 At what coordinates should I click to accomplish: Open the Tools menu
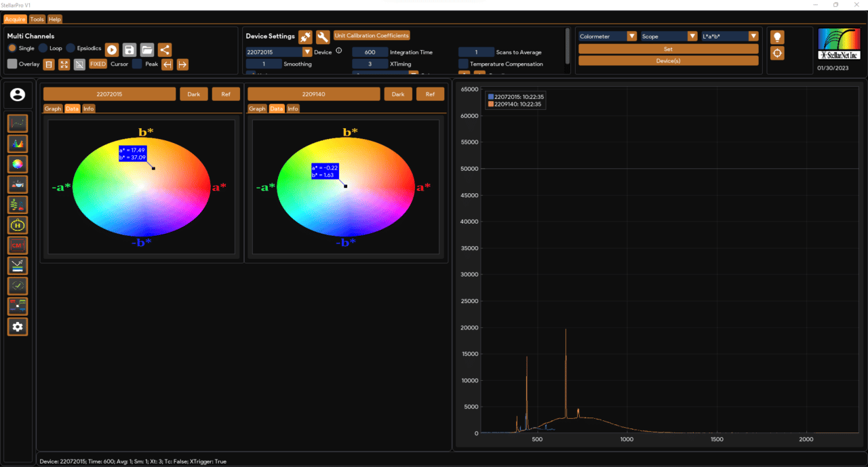pyautogui.click(x=37, y=18)
